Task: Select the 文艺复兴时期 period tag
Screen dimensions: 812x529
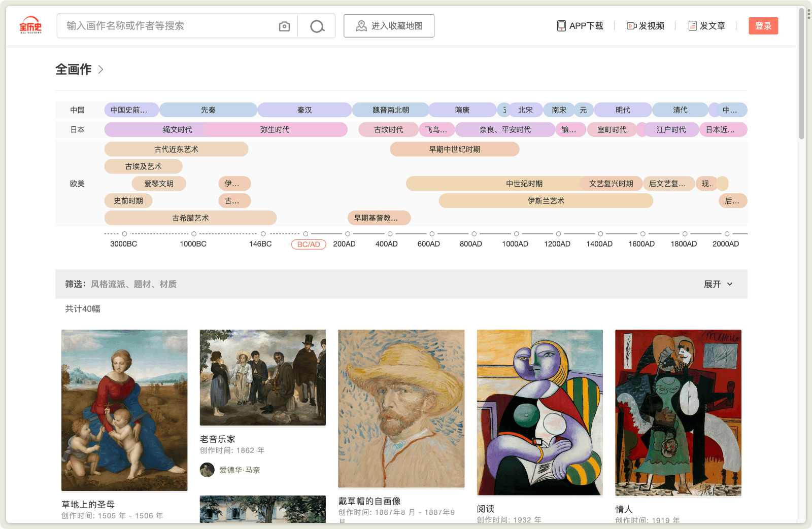Action: [x=611, y=184]
